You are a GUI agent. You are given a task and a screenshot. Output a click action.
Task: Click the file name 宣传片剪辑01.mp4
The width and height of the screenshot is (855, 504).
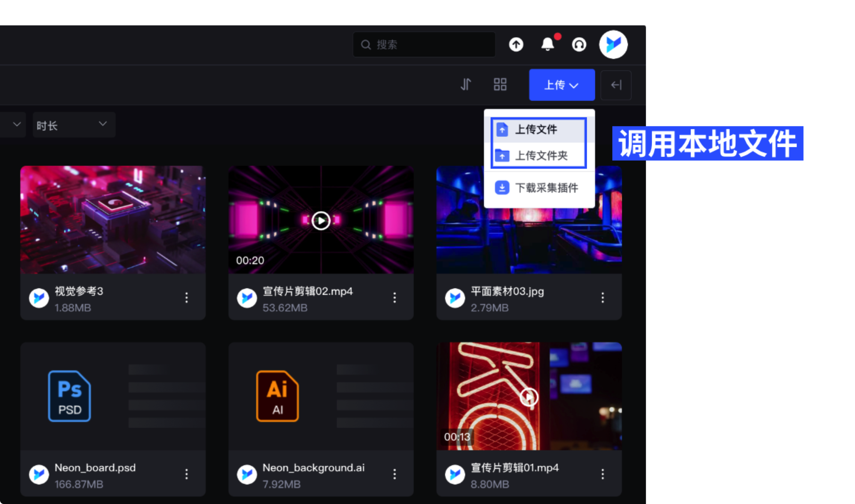tap(514, 468)
